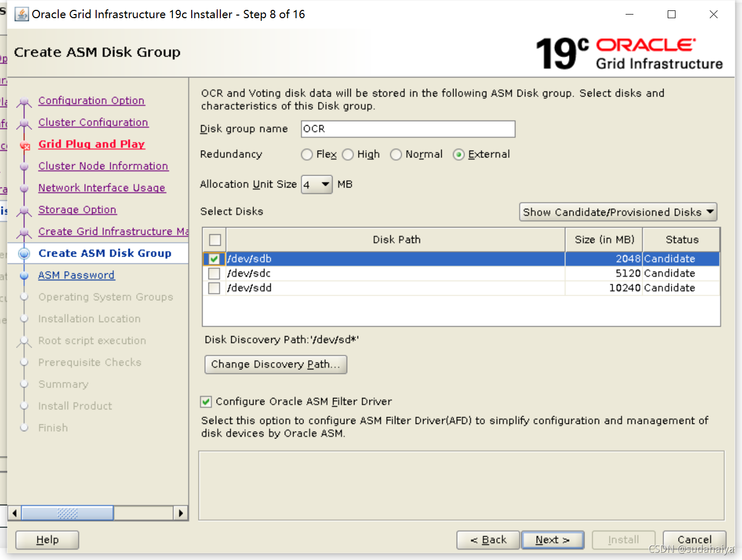742x560 pixels.
Task: Click the sidebar scroll left arrow
Action: point(15,513)
